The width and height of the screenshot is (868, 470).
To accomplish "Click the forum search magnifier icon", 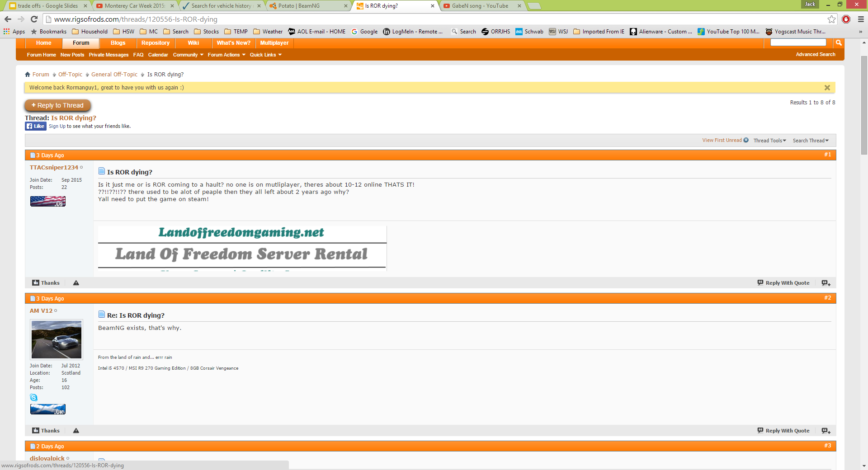I will pyautogui.click(x=839, y=43).
